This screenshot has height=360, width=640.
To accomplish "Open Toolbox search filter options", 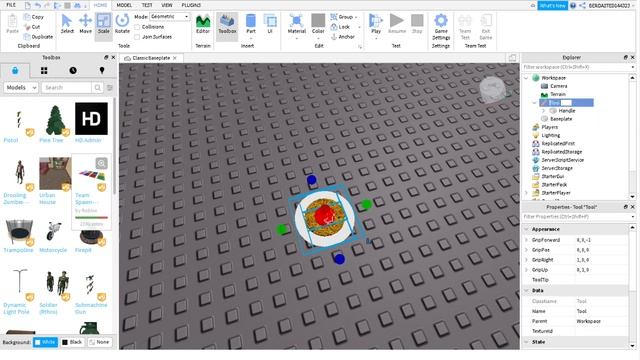I will pos(109,87).
